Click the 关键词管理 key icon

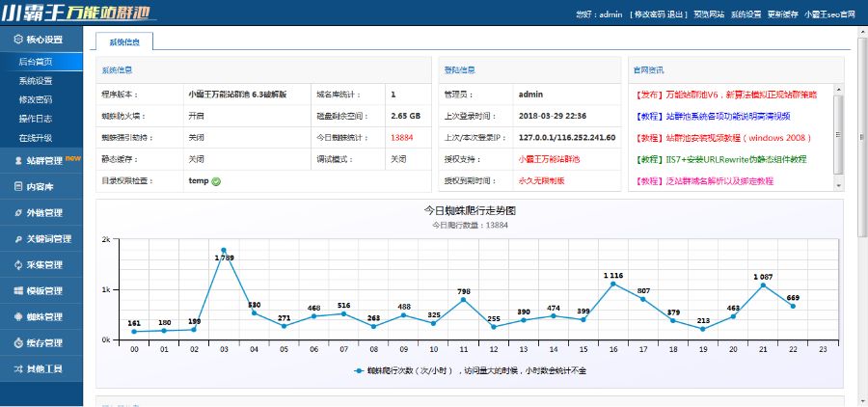click(18, 239)
